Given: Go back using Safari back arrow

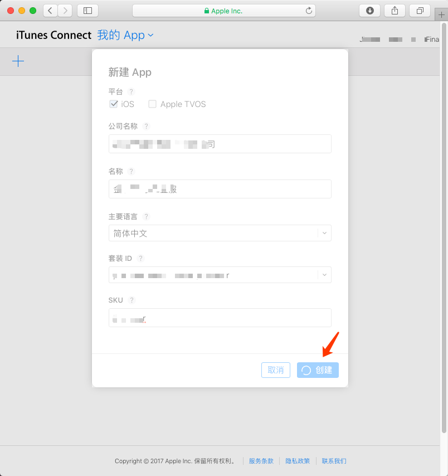Looking at the screenshot, I should click(x=50, y=11).
